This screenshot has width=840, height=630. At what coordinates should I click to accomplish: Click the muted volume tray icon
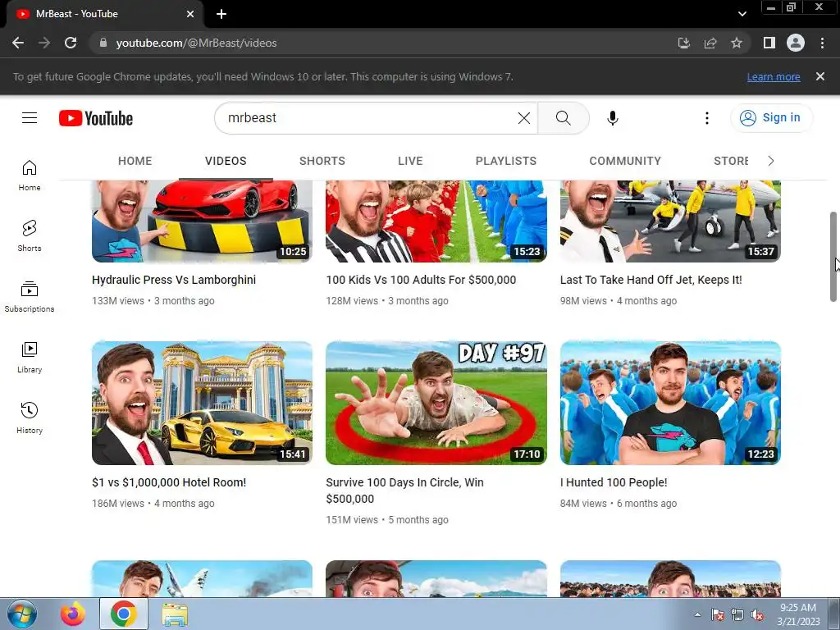tap(757, 615)
